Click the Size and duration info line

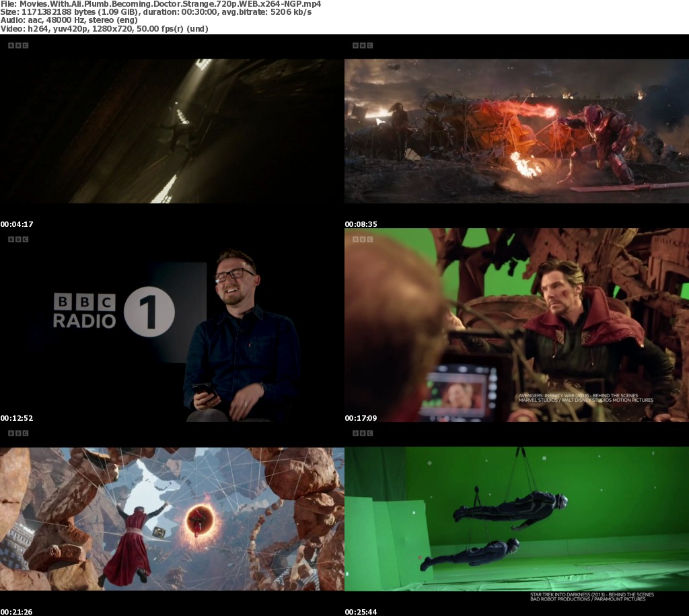pyautogui.click(x=156, y=12)
